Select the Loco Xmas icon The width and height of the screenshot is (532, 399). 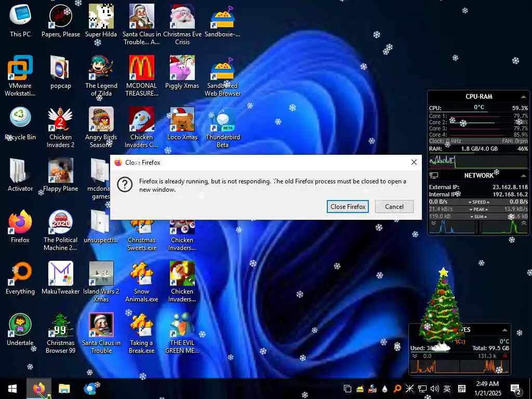tap(182, 124)
